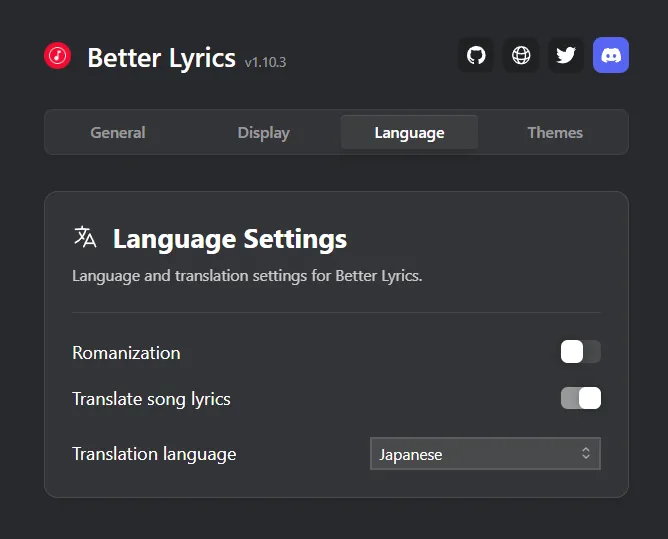Disable the Translate song lyrics toggle
The width and height of the screenshot is (668, 539).
tap(581, 398)
